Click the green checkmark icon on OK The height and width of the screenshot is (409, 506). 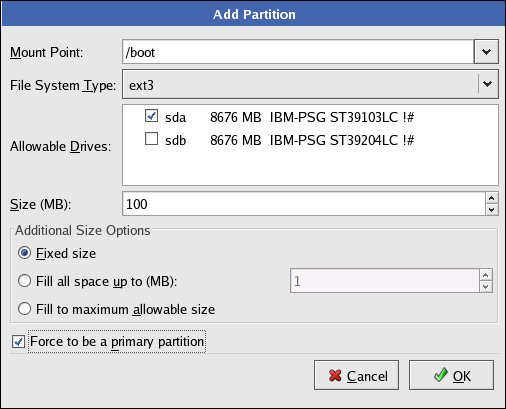[441, 375]
